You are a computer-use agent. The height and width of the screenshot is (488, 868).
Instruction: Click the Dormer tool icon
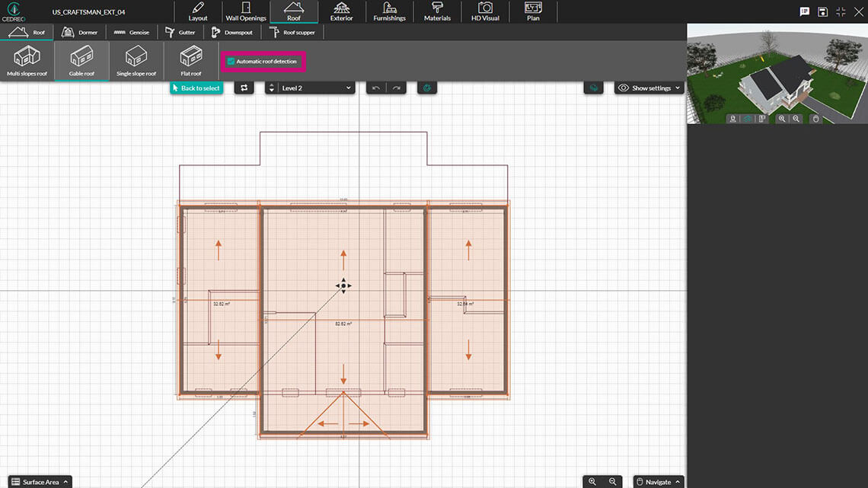coord(80,32)
